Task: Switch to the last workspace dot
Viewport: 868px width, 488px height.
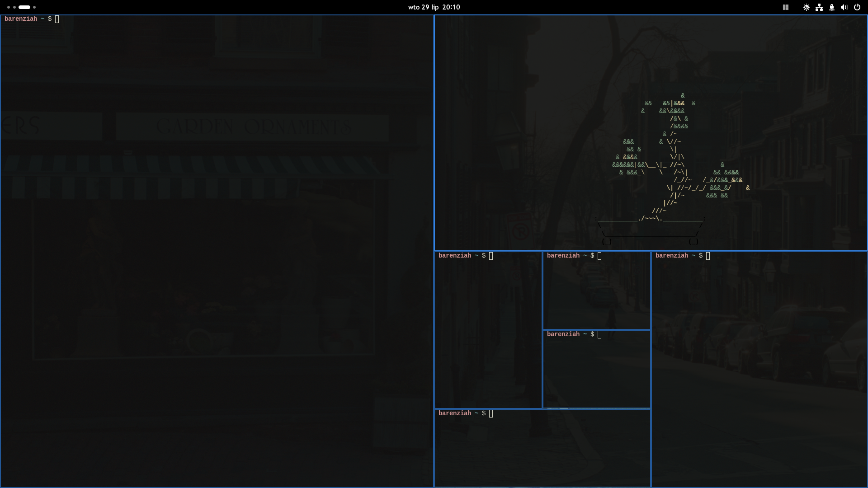Action: pos(34,7)
